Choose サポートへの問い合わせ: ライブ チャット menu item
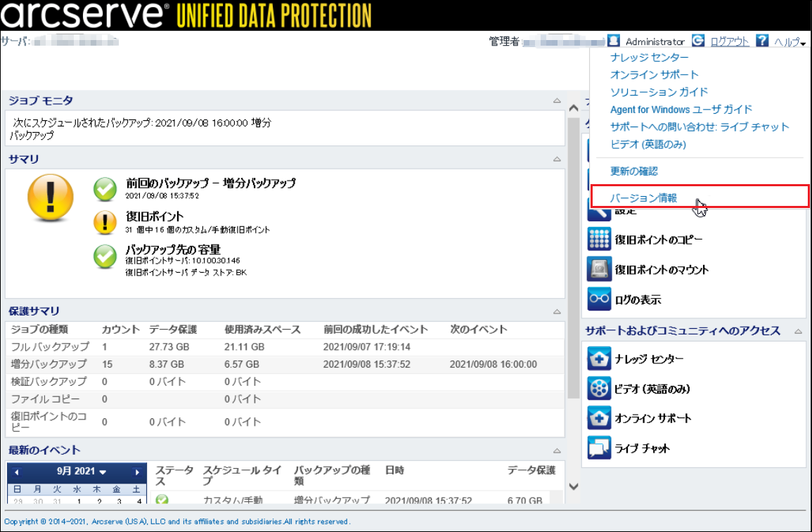Screen dimensions: 812x532 click(700, 126)
